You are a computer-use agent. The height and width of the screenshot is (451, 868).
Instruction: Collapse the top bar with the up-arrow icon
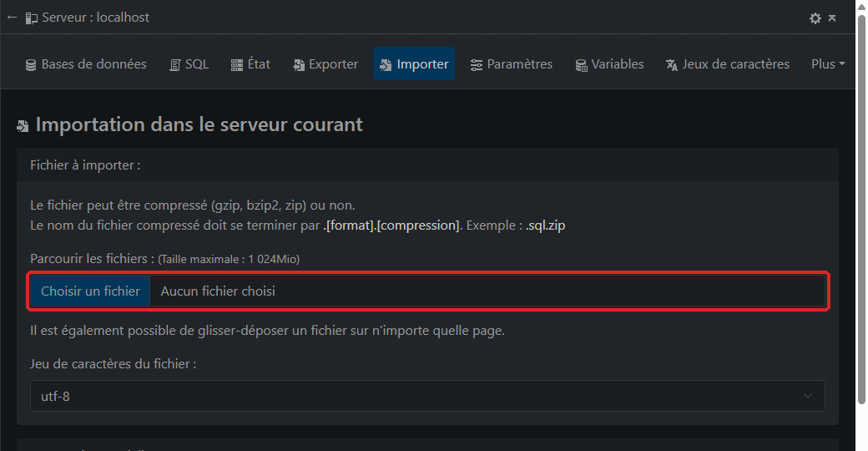click(832, 18)
